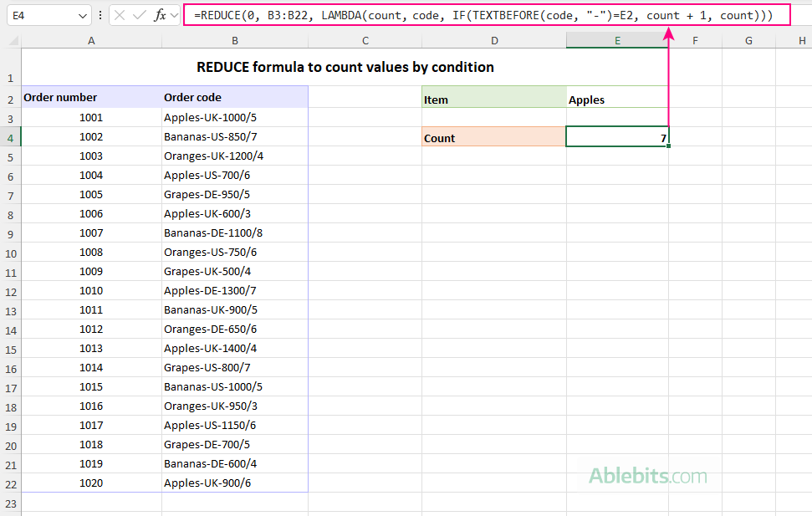Click cell 'Apples-US-700/6'

(235, 175)
